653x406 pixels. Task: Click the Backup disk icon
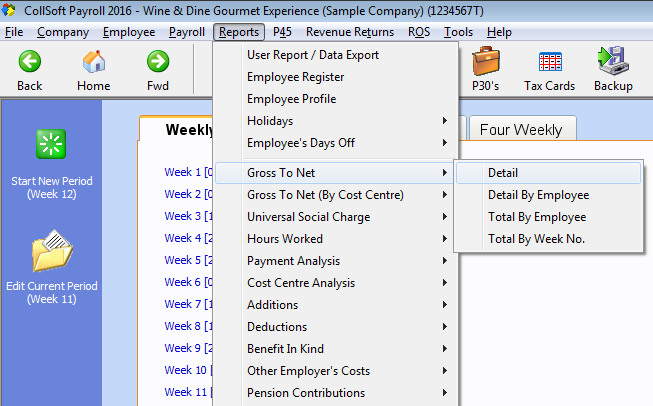(x=612, y=63)
